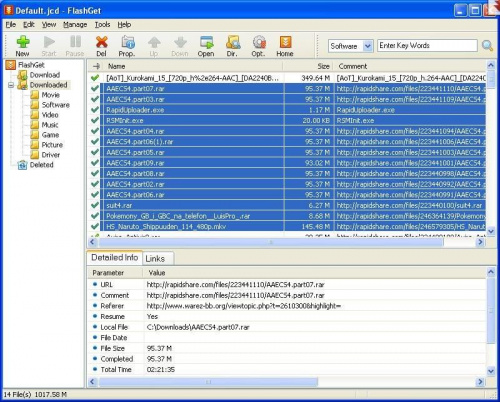Screen dimensions: 500x402
Task: Click the Pause toolbar icon
Action: tap(75, 46)
